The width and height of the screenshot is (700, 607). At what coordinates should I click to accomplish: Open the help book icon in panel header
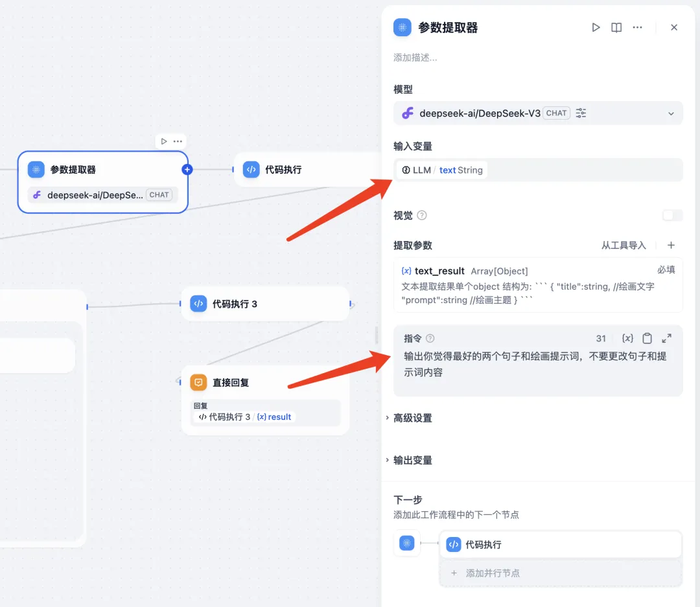point(616,28)
